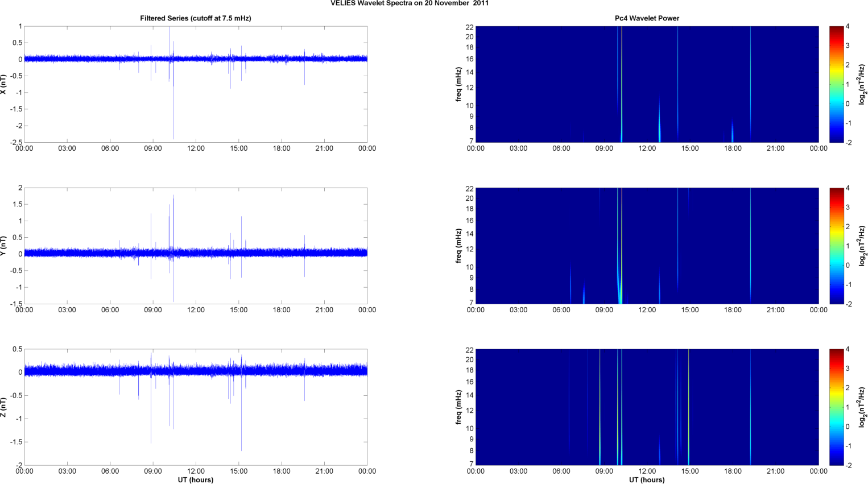
Task: Click the colorbar beside the middle spectrogram
Action: 836,246
